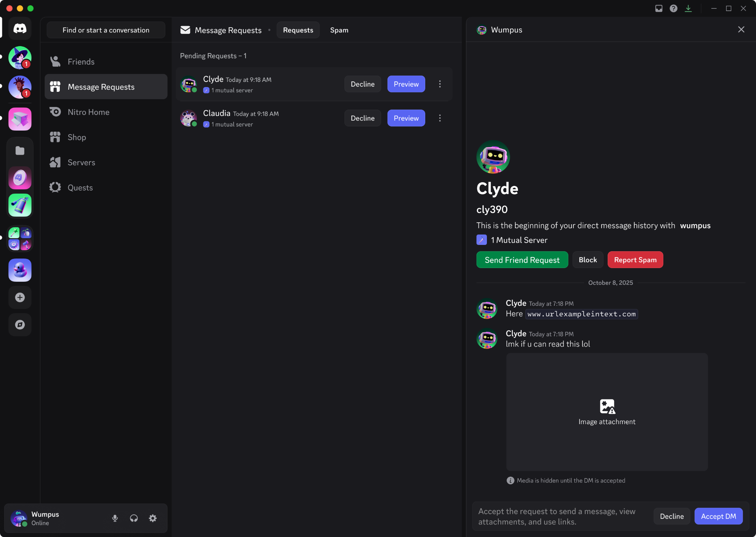Click macOS yellow minimize dot
Image resolution: width=756 pixels, height=537 pixels.
(20, 8)
